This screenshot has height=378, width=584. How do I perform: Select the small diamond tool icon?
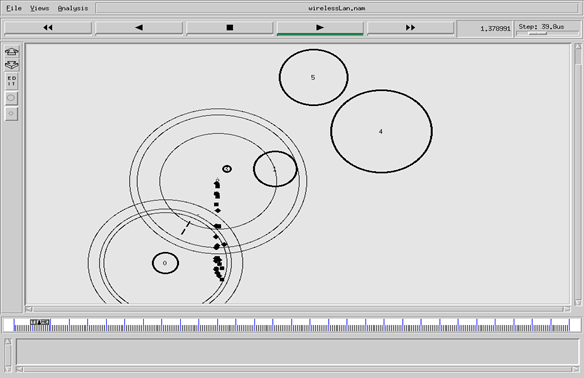click(x=11, y=114)
